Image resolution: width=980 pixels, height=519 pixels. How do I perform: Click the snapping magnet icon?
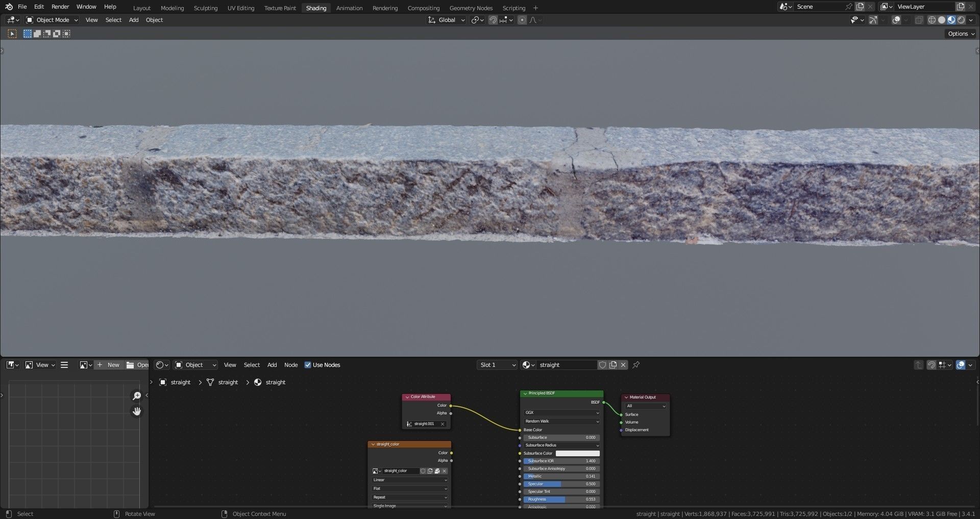pyautogui.click(x=493, y=20)
